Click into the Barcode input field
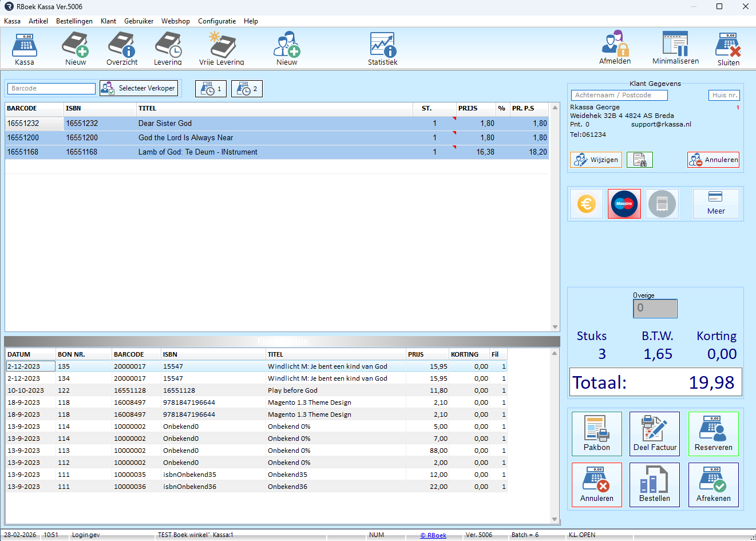756x541 pixels. pyautogui.click(x=52, y=88)
